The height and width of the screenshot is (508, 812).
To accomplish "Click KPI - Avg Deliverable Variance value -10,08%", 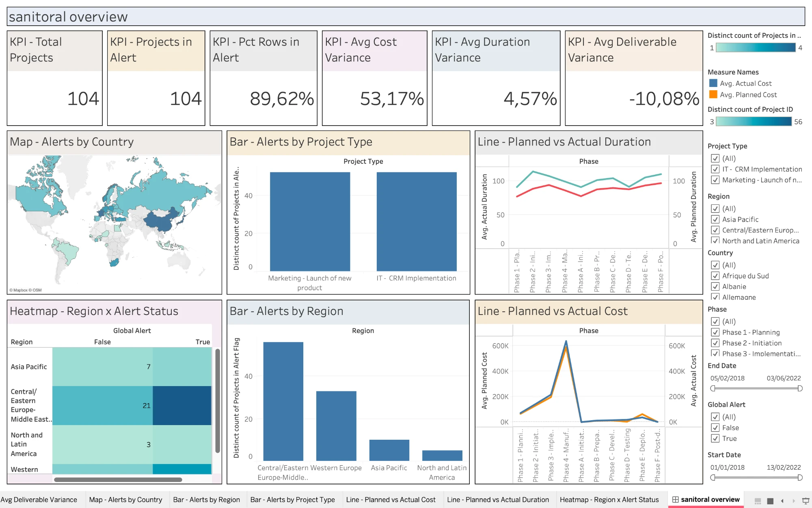I will [x=664, y=99].
